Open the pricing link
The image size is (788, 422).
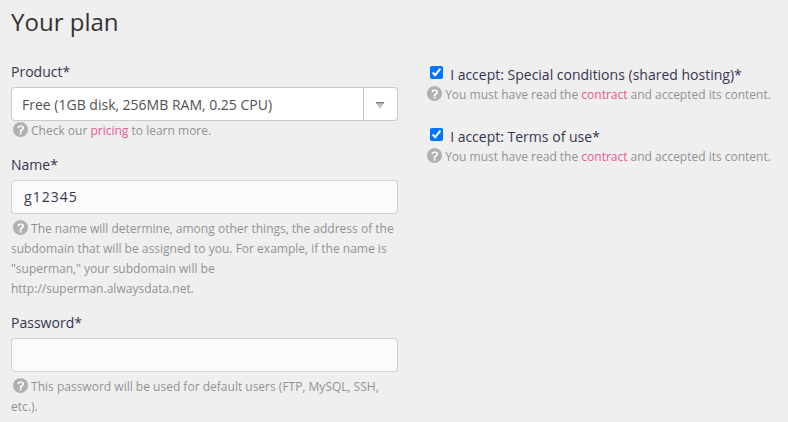[x=109, y=130]
